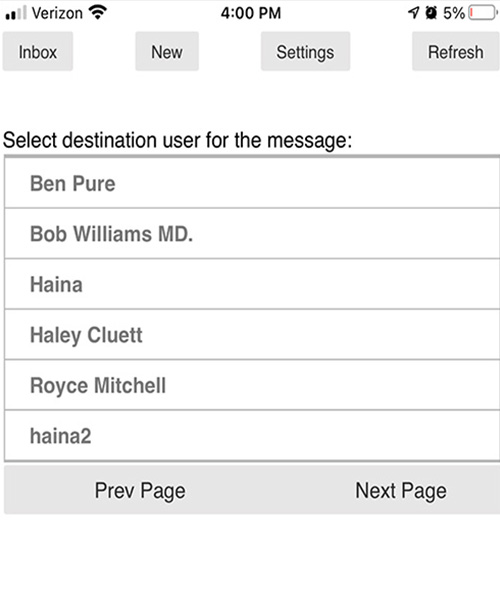500x600 pixels.
Task: Tap the 5% battery percentage text
Action: [454, 13]
